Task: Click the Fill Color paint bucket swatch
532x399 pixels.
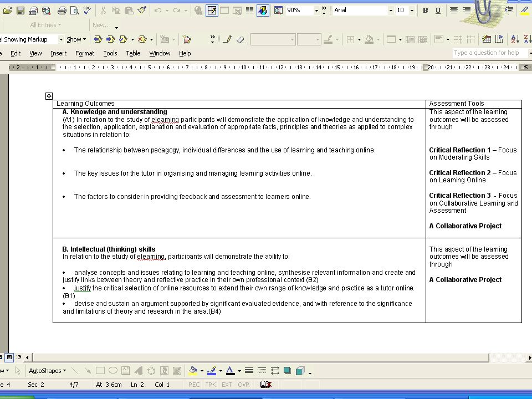Action: pos(193,371)
